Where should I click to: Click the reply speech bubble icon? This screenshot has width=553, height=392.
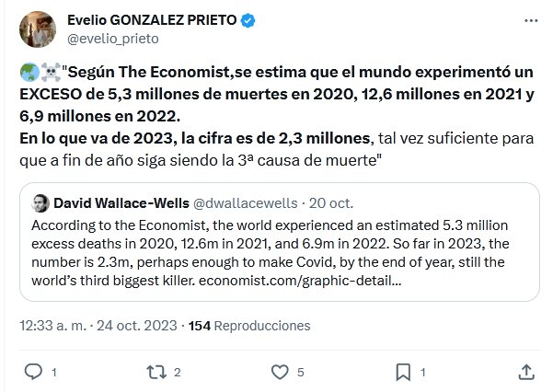click(33, 372)
